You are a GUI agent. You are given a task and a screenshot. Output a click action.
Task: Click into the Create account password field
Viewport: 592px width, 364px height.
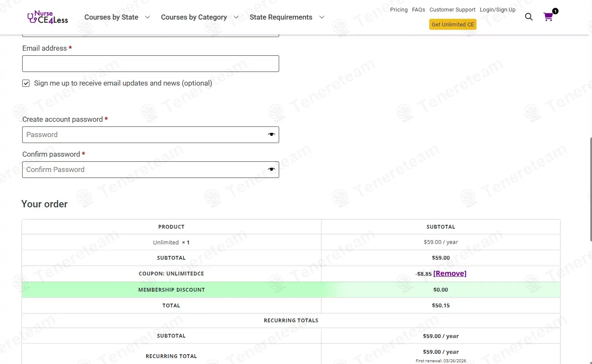143,135
